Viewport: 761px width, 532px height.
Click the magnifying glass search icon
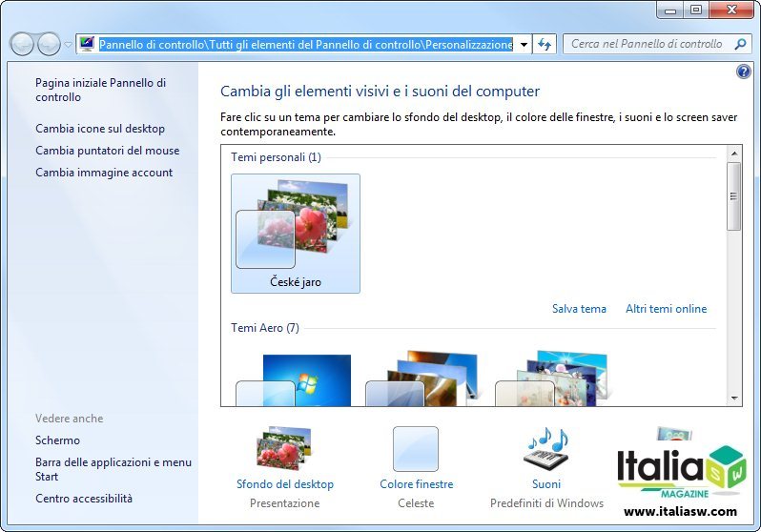click(740, 44)
